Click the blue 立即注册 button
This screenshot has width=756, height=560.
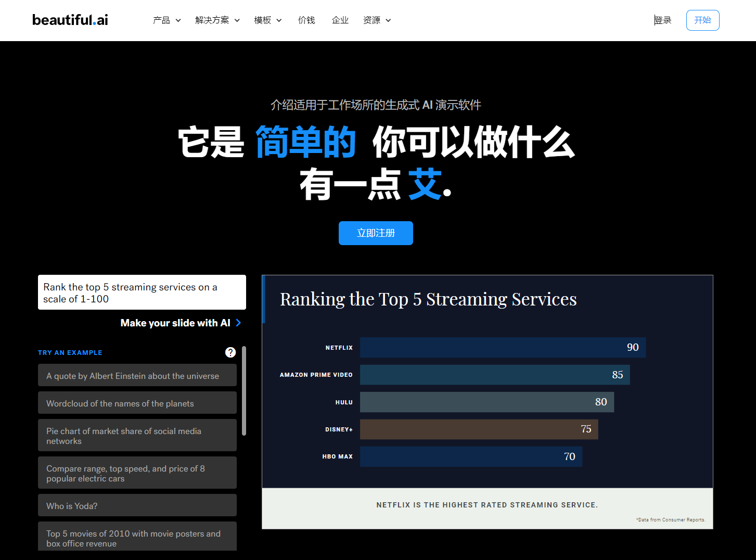pos(376,233)
